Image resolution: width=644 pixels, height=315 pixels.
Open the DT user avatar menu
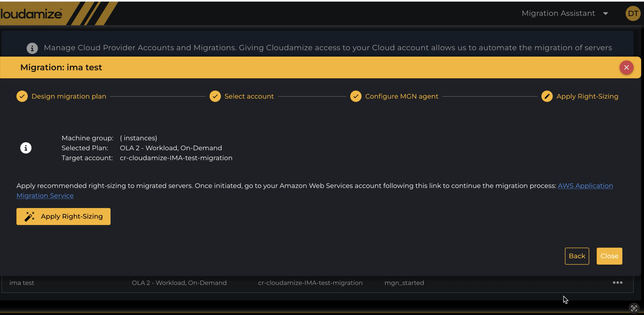click(633, 13)
